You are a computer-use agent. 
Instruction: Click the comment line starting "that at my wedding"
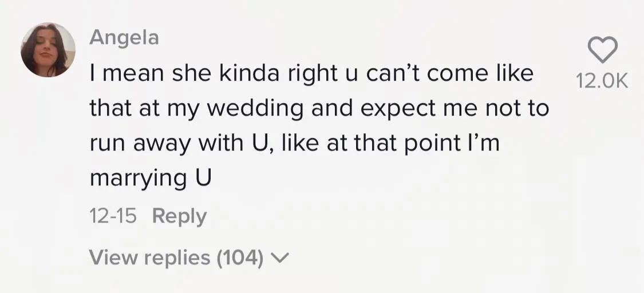click(x=319, y=109)
